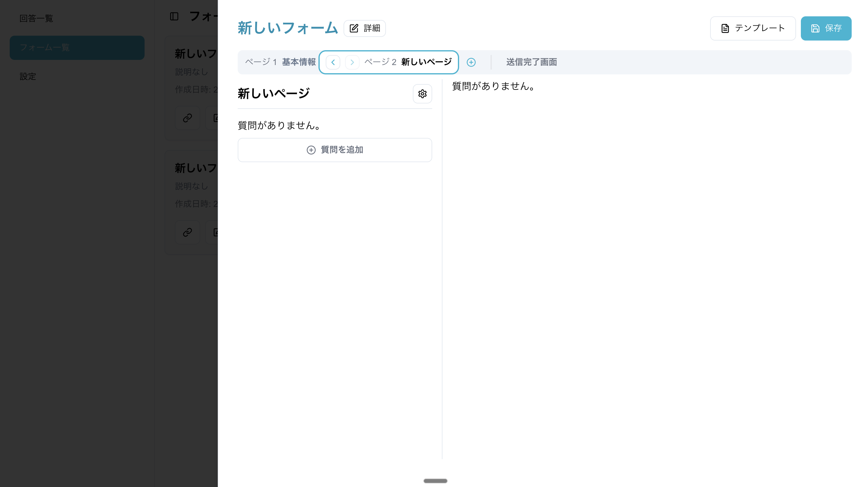
Task: Copy link icon on first form card
Action: 187,118
